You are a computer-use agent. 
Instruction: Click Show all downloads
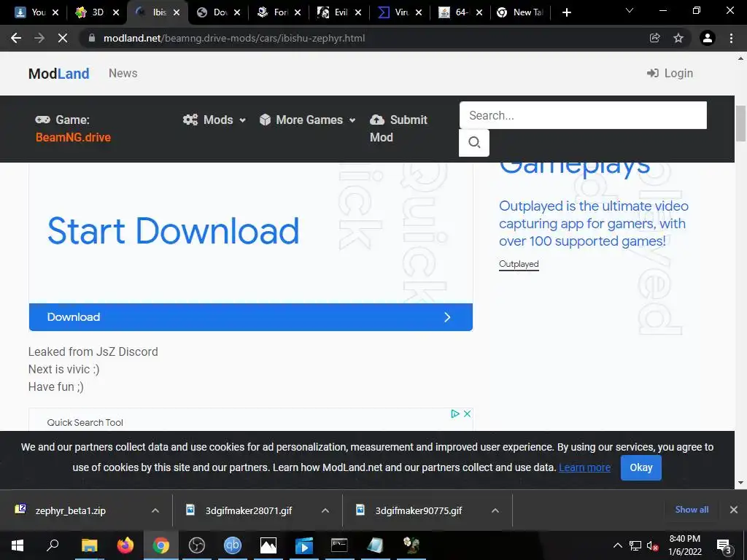click(692, 510)
